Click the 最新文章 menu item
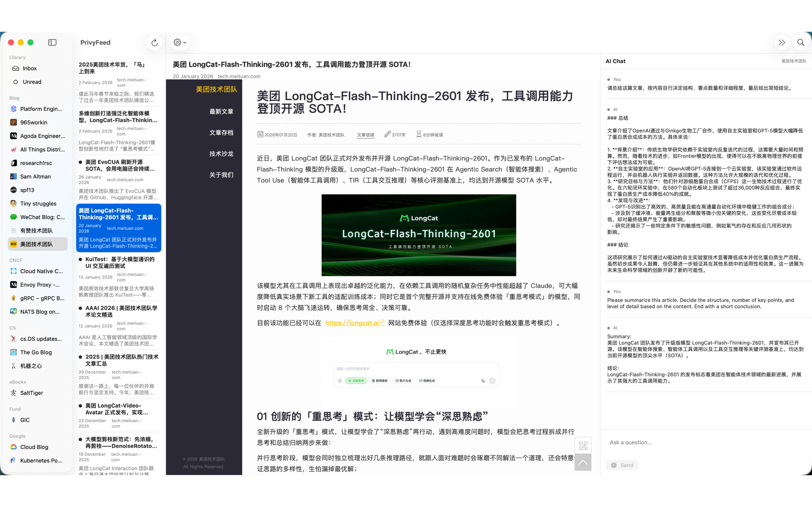This screenshot has width=812, height=507. point(221,111)
